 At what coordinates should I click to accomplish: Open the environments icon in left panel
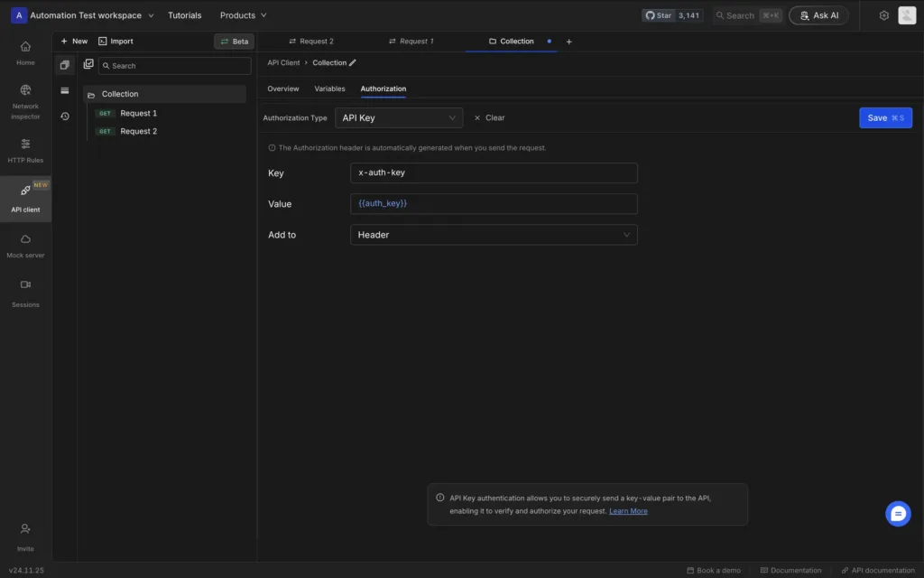pyautogui.click(x=65, y=91)
